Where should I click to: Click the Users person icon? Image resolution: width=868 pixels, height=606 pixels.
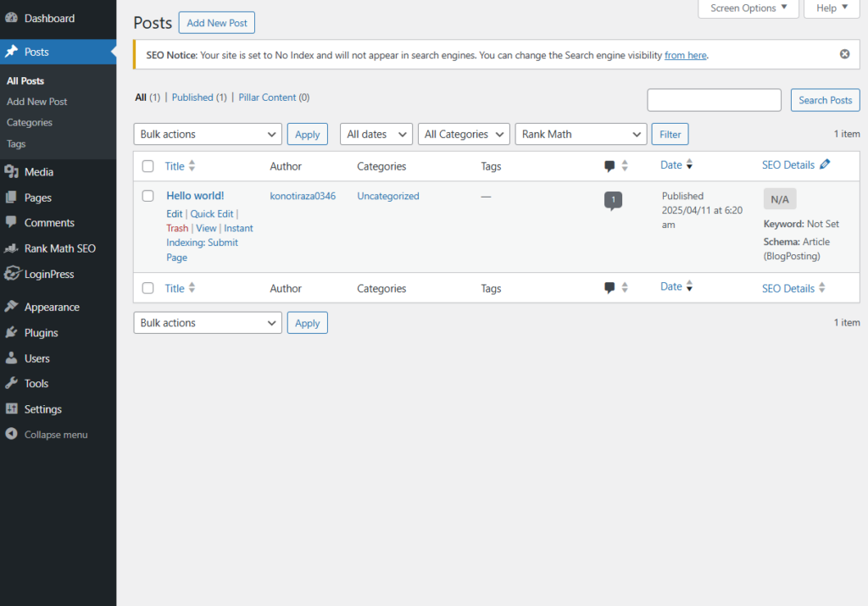pos(11,358)
